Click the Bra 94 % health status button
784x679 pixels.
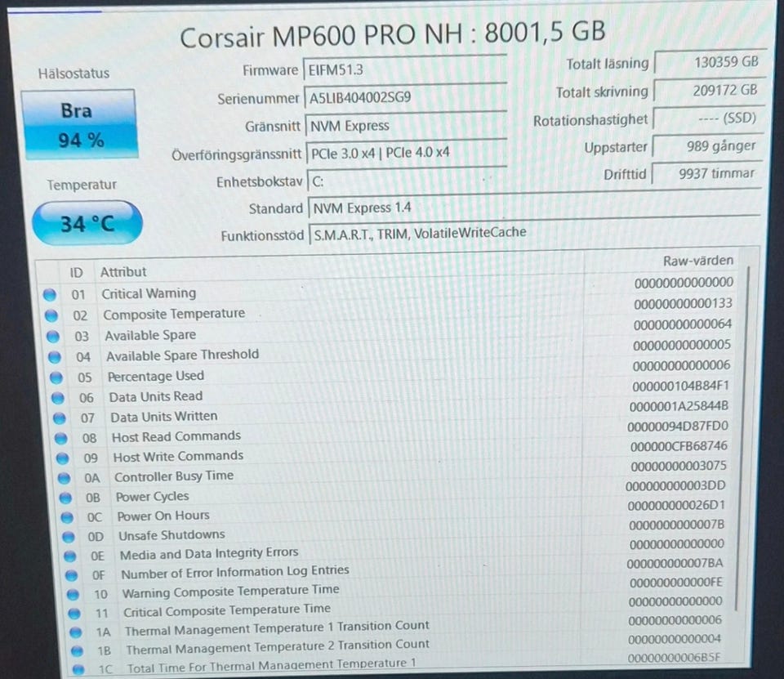79,124
